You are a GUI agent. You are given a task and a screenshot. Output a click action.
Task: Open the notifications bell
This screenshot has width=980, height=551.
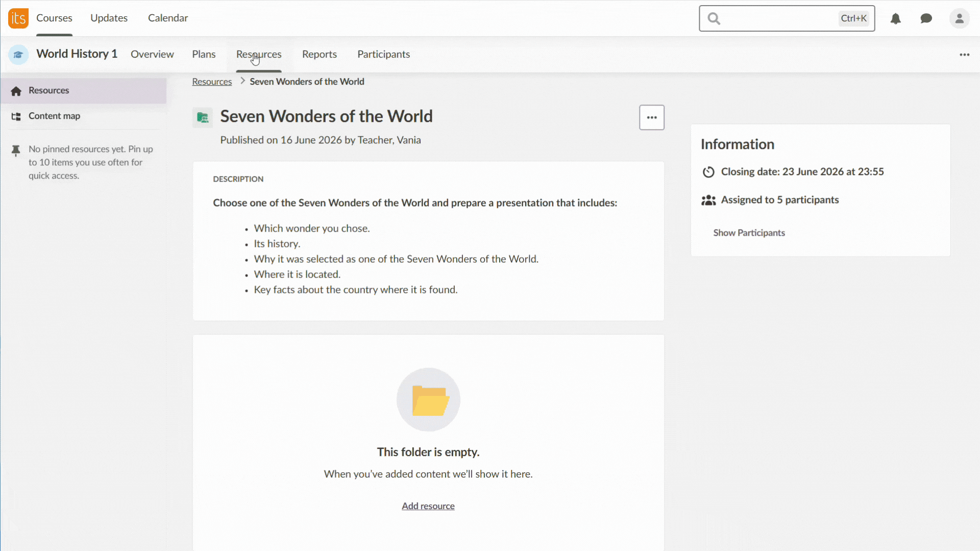pos(896,19)
